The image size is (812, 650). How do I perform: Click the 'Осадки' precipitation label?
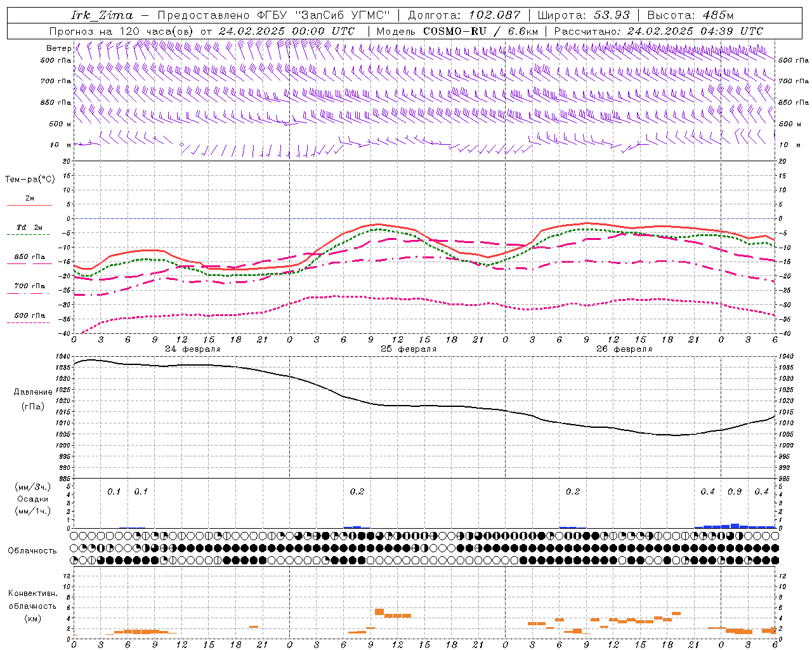click(x=33, y=500)
